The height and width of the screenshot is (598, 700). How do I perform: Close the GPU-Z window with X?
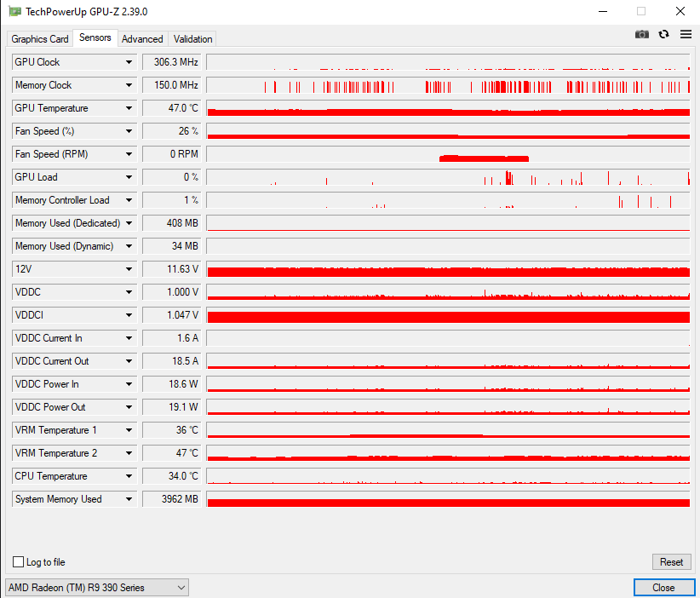click(x=680, y=11)
